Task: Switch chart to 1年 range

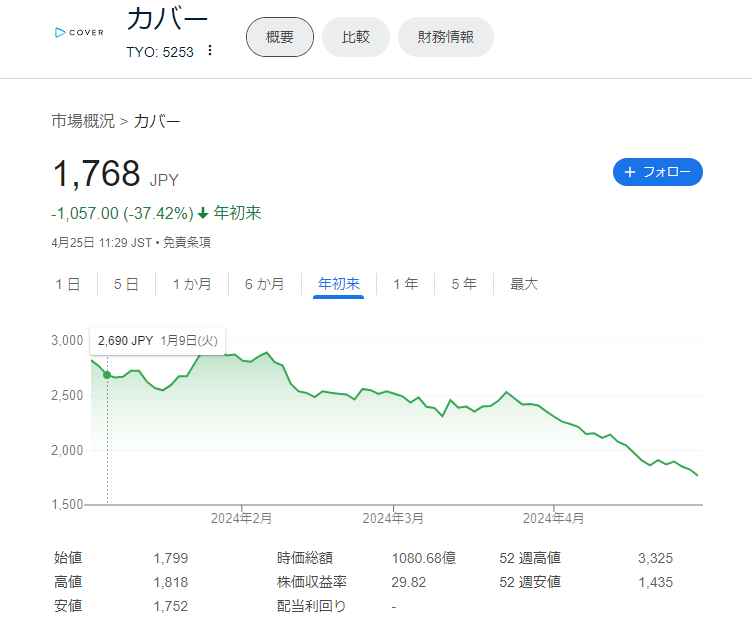Action: pos(406,284)
